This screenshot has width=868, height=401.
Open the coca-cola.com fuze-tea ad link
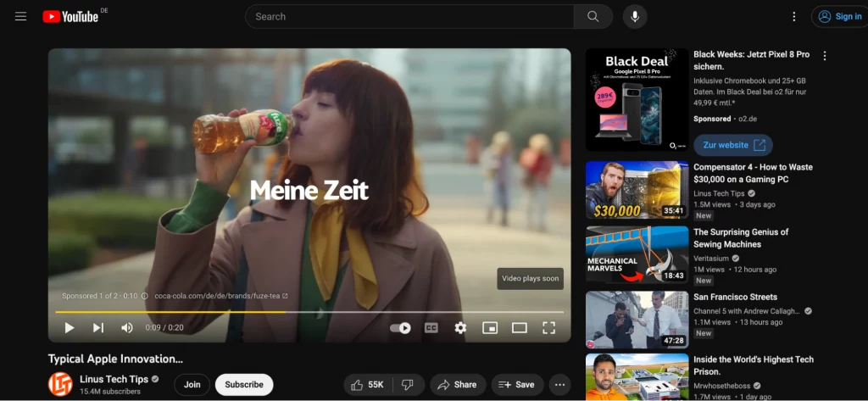221,296
